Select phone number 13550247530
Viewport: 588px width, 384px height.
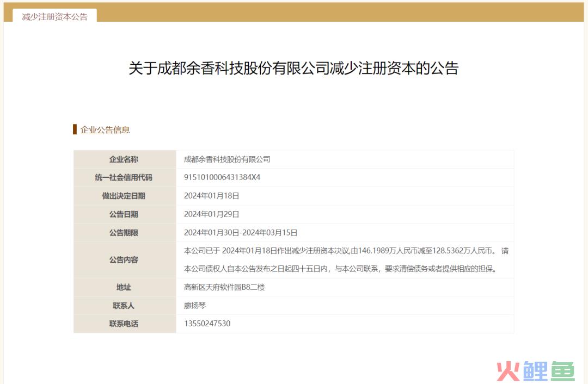(x=207, y=324)
